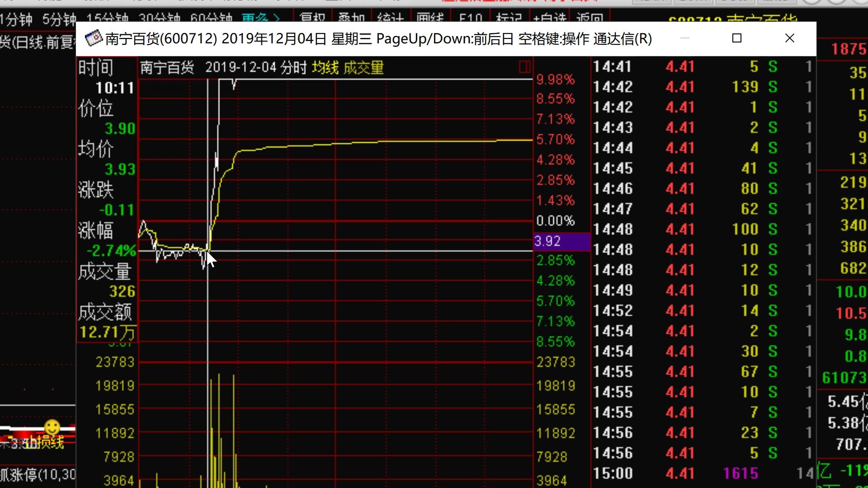Expand 更多 periods in main window
Viewport: 868px width, 488px height.
[261, 18]
